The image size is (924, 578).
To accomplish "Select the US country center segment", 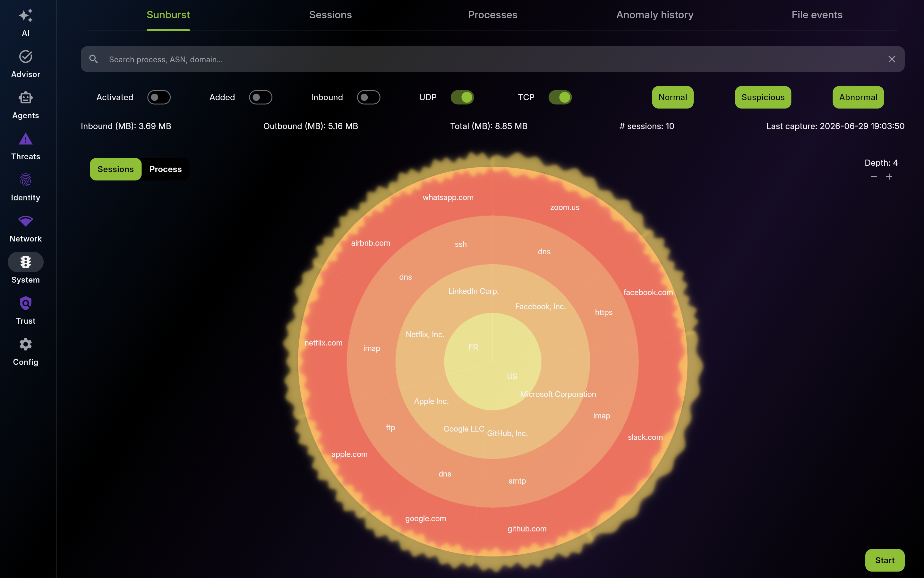I will point(512,377).
